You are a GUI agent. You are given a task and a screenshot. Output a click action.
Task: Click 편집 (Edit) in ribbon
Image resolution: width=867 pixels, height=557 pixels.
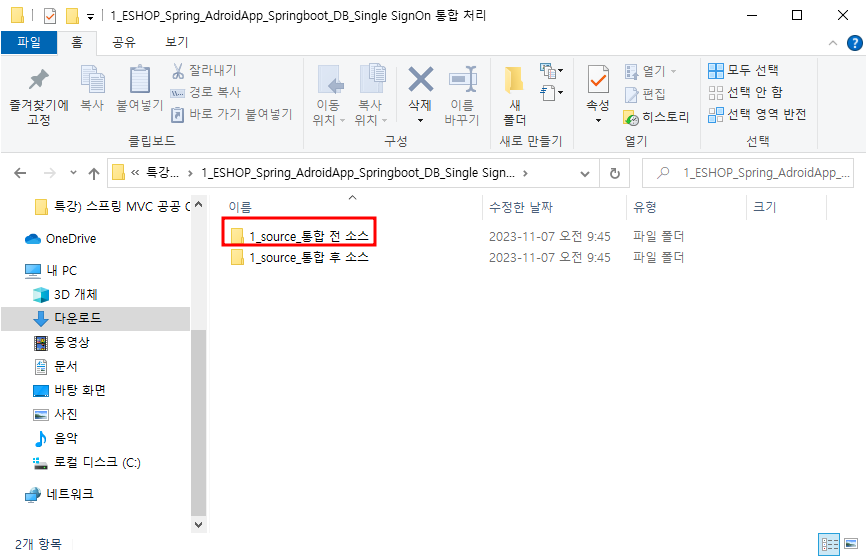point(645,95)
